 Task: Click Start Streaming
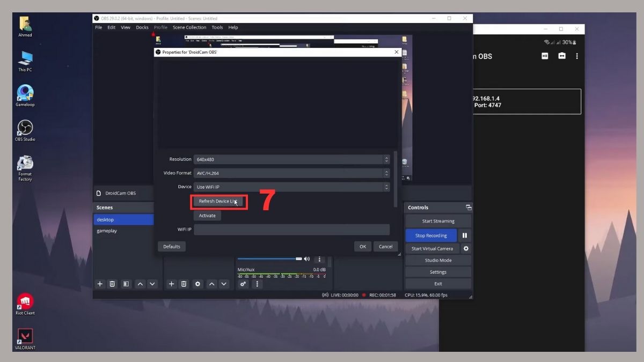tap(438, 221)
